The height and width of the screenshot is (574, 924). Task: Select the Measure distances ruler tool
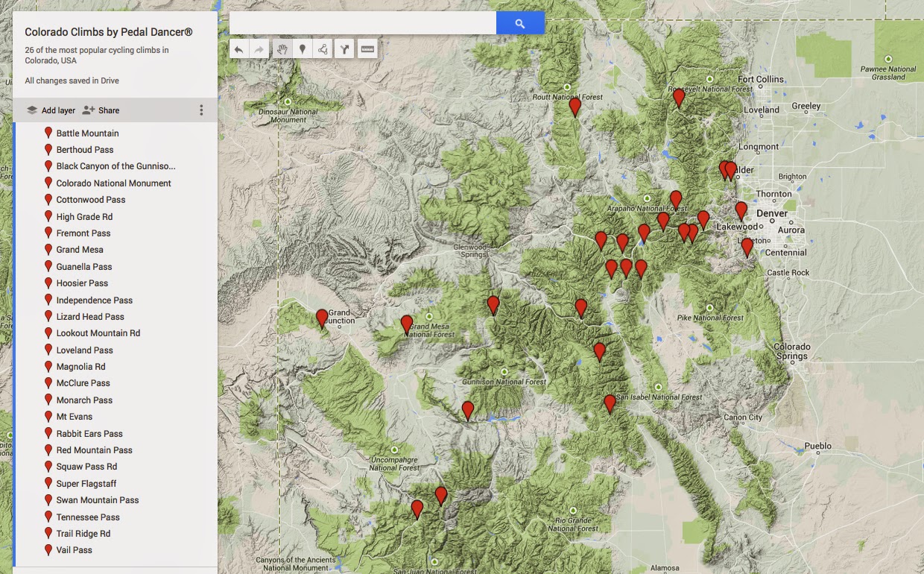click(x=367, y=48)
